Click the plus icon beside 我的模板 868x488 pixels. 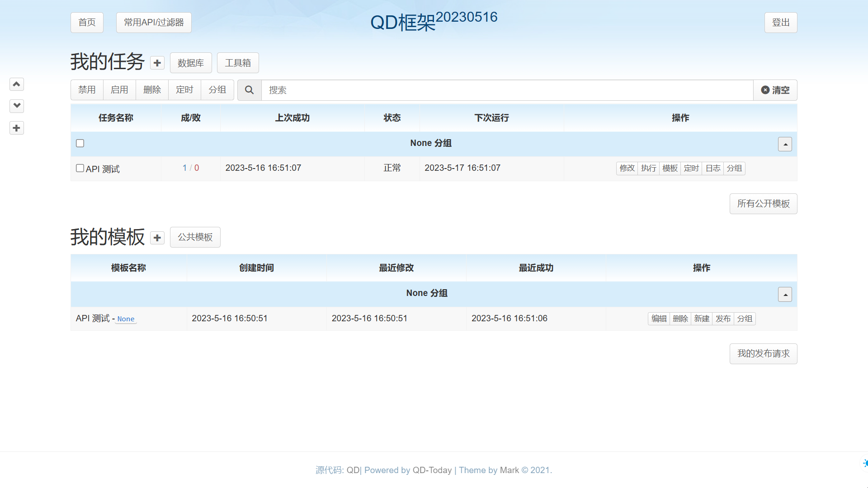tap(157, 238)
